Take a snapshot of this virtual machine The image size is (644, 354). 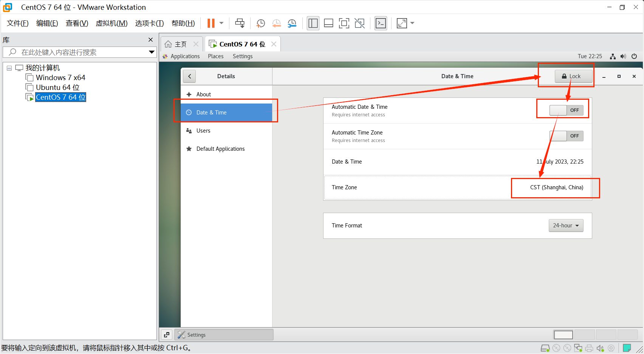coord(261,23)
